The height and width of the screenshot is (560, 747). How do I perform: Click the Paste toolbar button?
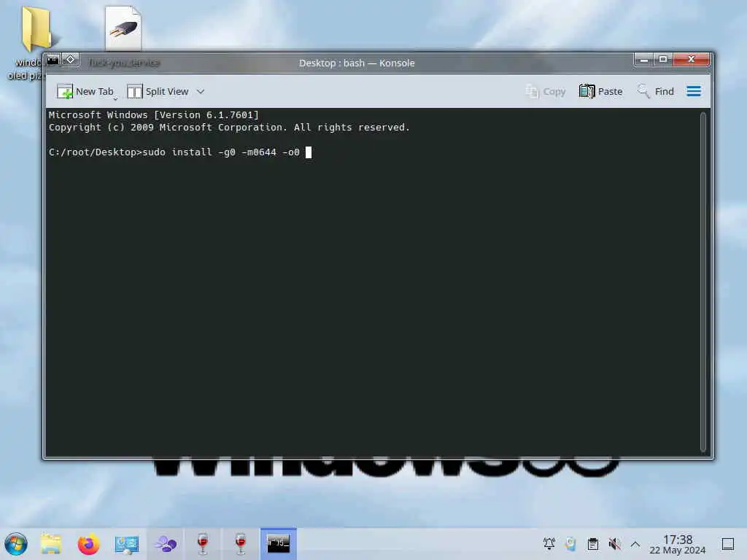[x=601, y=91]
